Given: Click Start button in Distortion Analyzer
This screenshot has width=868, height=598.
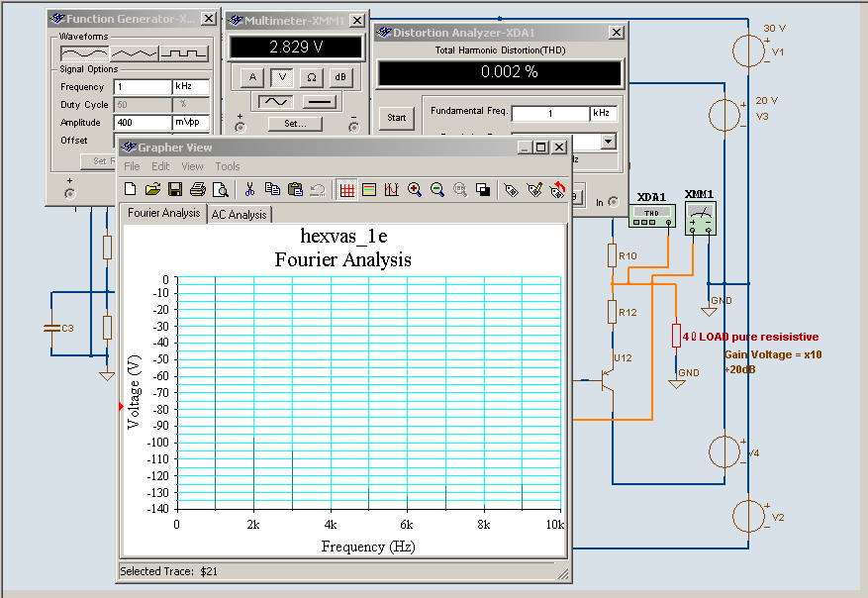Looking at the screenshot, I should pos(396,118).
